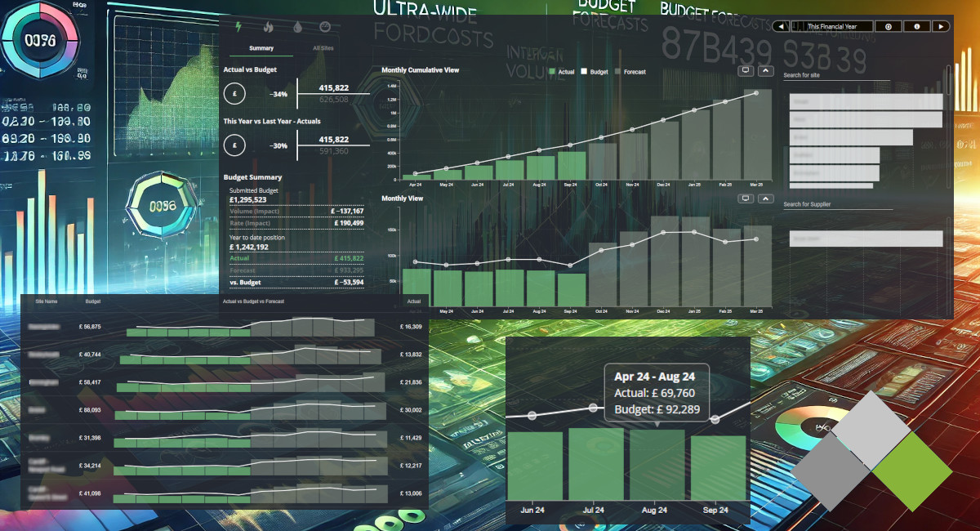Collapse the Monthly Cumulative View panel
The width and height of the screenshot is (980, 531).
point(765,71)
